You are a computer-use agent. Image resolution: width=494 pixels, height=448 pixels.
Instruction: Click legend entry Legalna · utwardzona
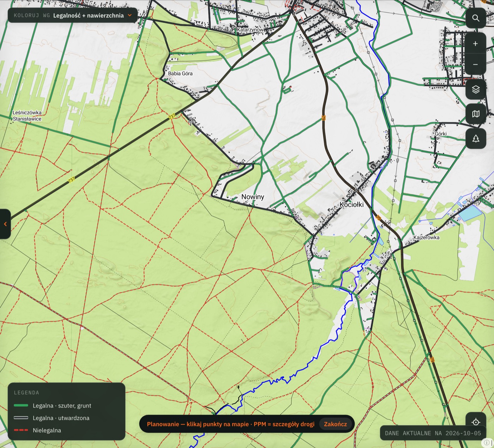[x=61, y=418]
